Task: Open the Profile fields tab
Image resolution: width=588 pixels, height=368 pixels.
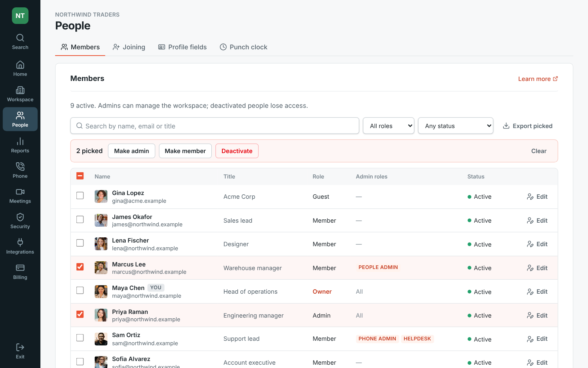Action: pyautogui.click(x=182, y=47)
